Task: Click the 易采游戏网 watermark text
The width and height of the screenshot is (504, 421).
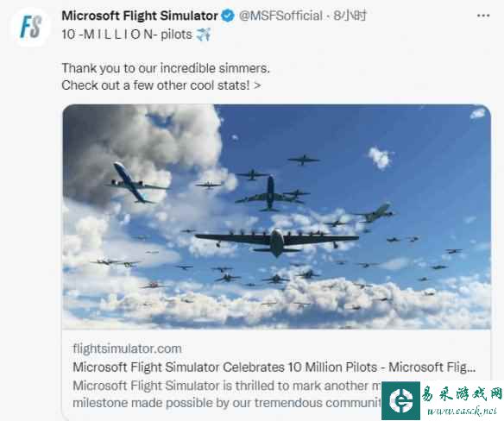Action: 462,394
